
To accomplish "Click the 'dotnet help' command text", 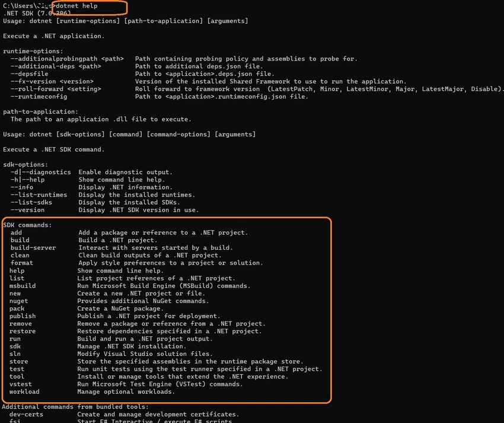I will pyautogui.click(x=76, y=6).
